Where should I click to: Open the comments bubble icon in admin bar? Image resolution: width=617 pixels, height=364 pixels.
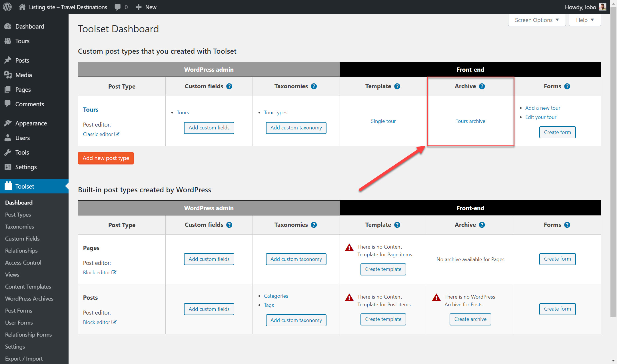[117, 7]
